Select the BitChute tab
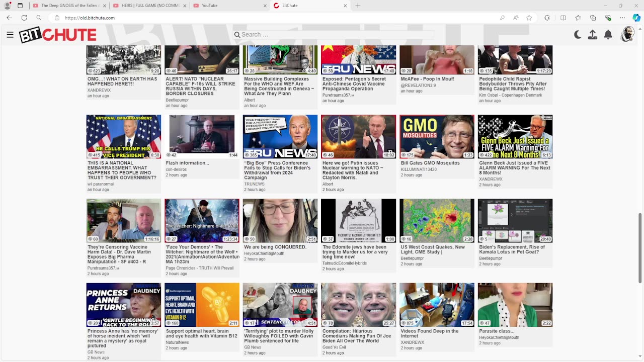644x362 pixels. [x=310, y=6]
